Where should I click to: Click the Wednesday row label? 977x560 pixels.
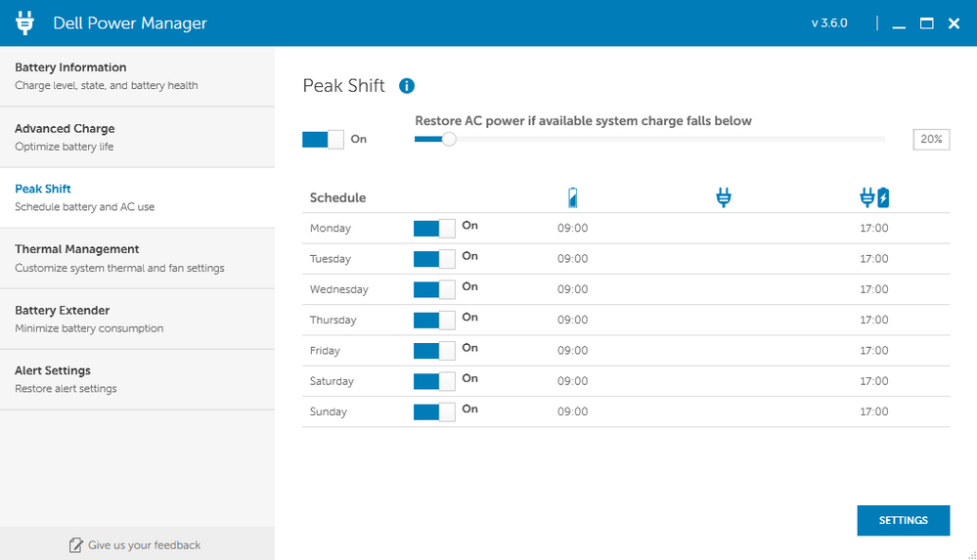(x=339, y=289)
